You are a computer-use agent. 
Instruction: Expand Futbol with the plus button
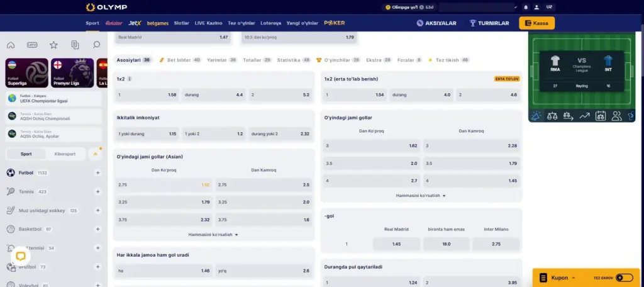pyautogui.click(x=97, y=173)
